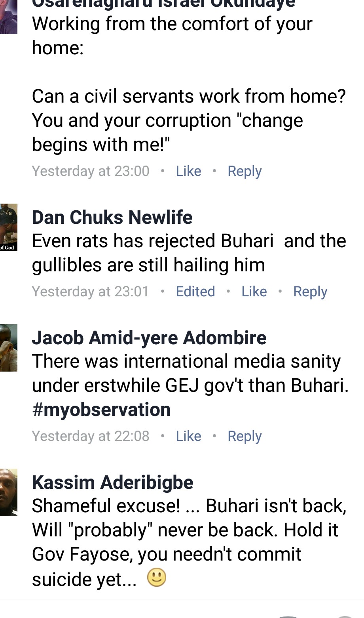Like Jacob Amid-yere Adombire's comment
This screenshot has height=618, width=364.
coord(188,436)
